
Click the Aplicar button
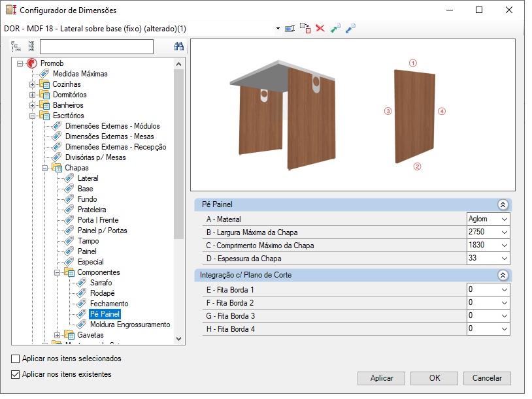coord(382,378)
